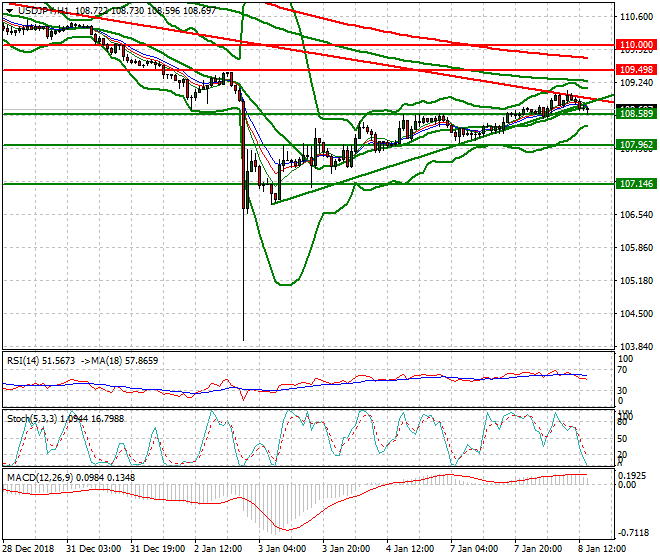Click the red 109.498 price level label
The height and width of the screenshot is (560, 660).
(636, 69)
